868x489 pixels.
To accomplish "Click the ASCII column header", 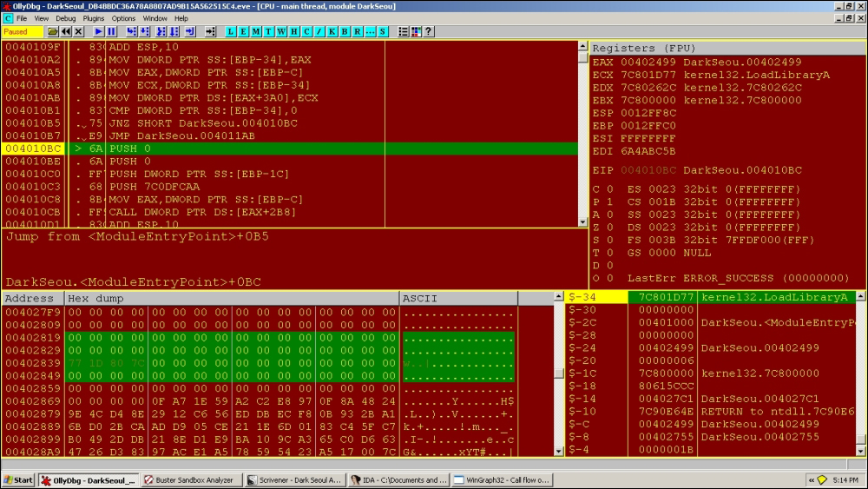I will [x=458, y=298].
